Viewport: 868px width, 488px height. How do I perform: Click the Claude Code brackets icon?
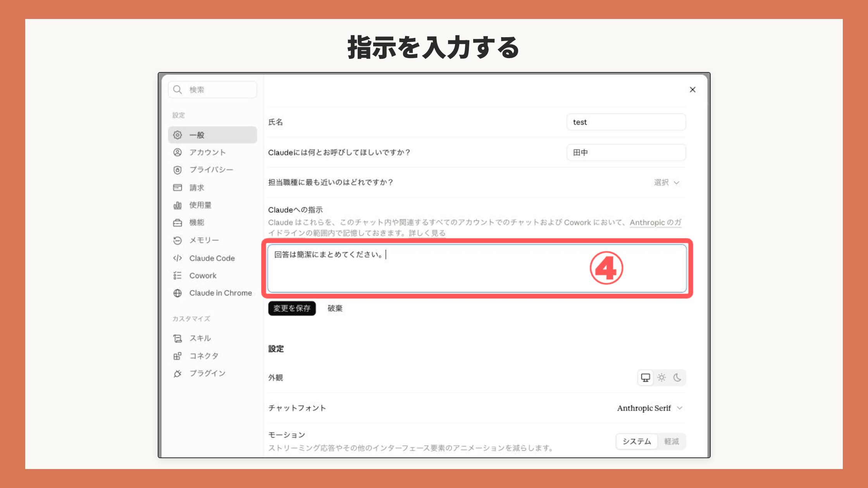click(177, 258)
